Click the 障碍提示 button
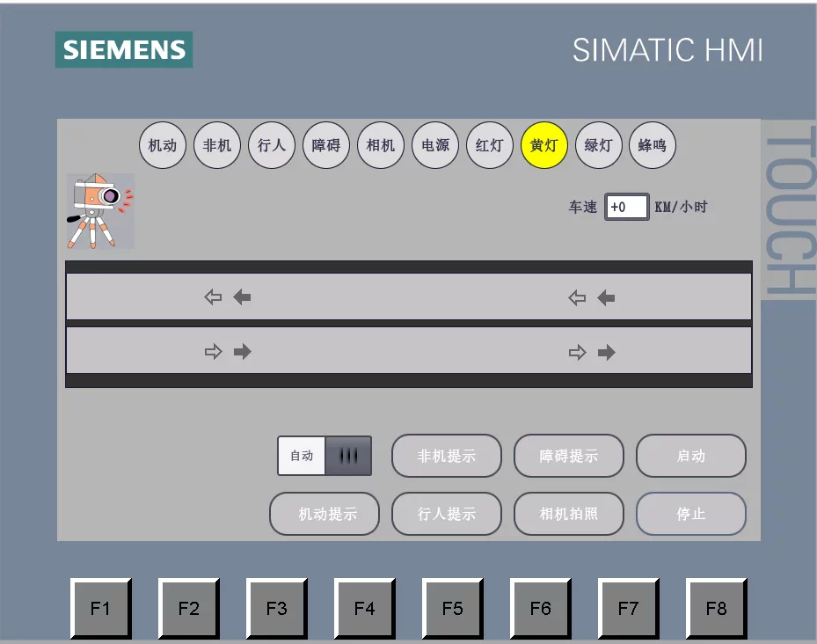Image resolution: width=817 pixels, height=644 pixels. point(568,456)
